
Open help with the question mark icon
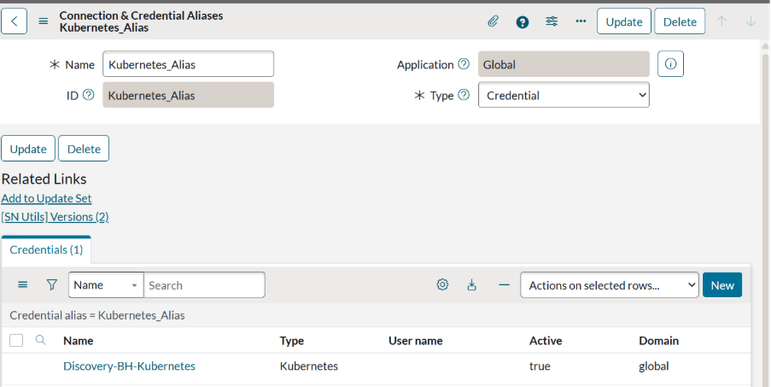click(x=522, y=22)
